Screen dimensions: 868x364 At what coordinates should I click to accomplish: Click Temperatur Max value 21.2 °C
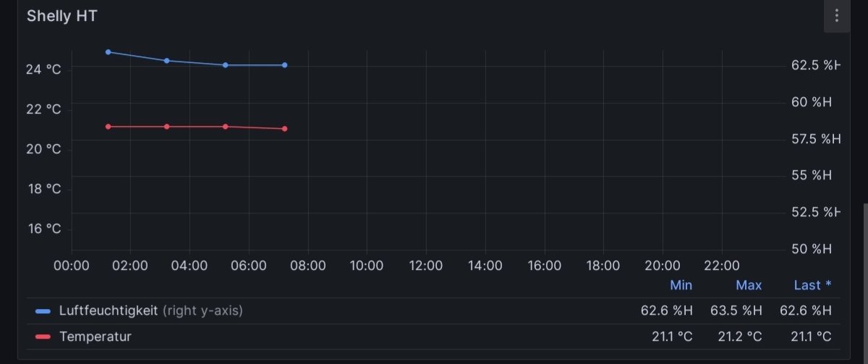tap(739, 337)
